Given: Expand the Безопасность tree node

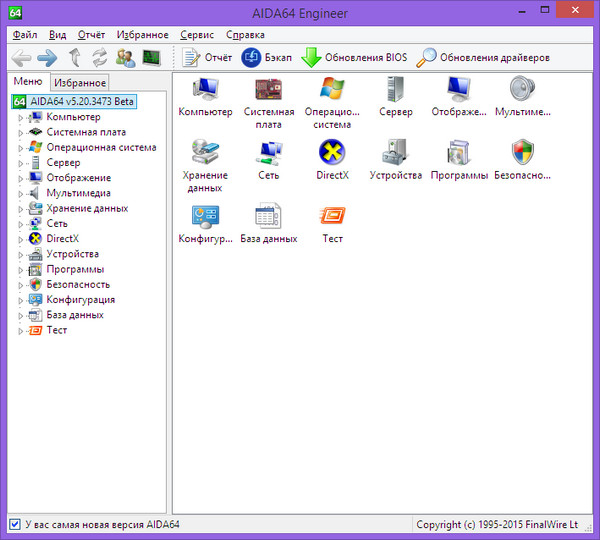Looking at the screenshot, I should point(20,285).
